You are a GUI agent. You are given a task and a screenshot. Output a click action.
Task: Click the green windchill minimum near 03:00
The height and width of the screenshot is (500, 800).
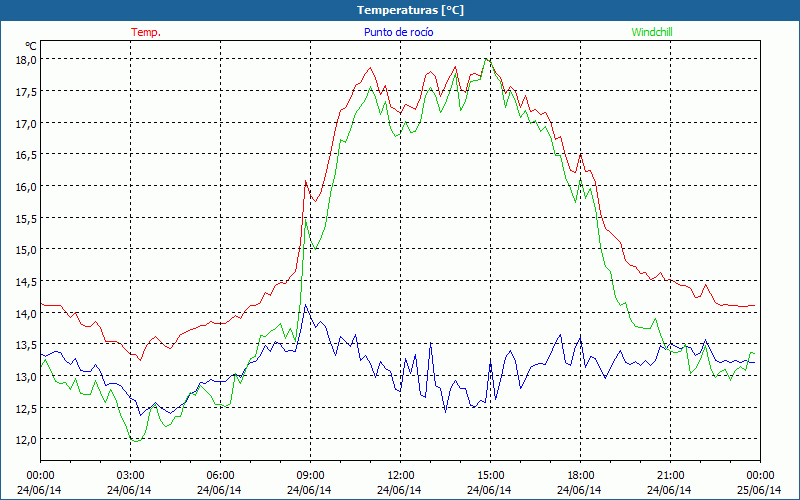tap(135, 441)
